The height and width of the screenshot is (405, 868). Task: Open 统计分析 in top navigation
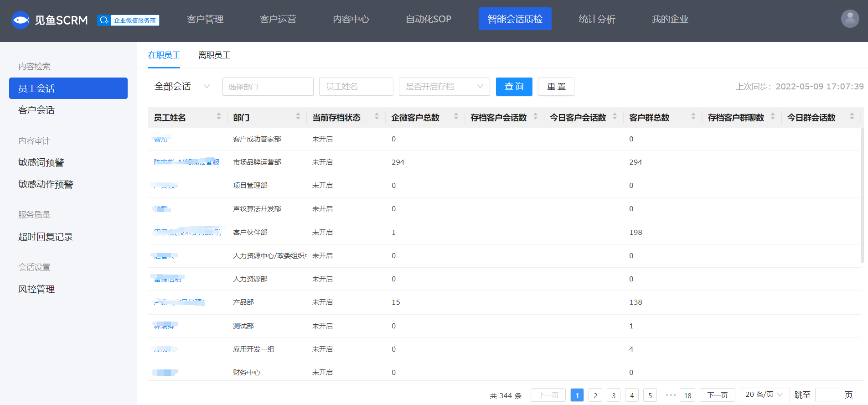click(597, 19)
